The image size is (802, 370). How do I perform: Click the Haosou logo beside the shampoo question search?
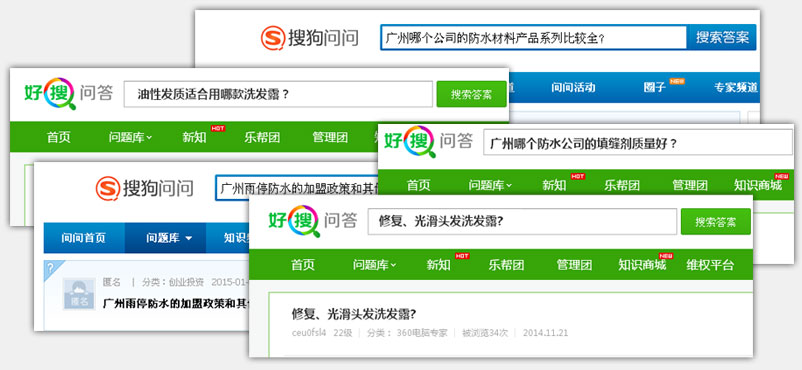coord(69,94)
